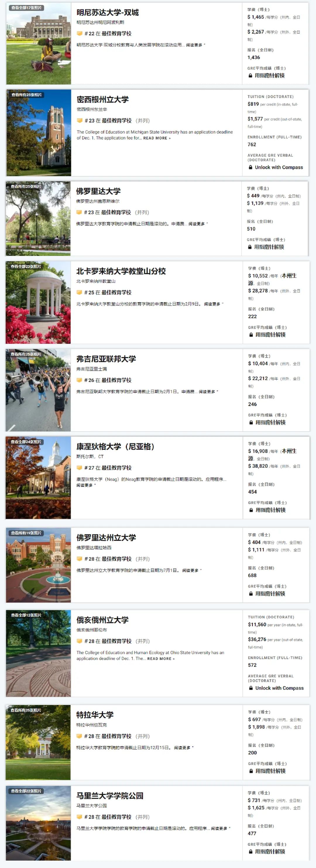Screen dimensions: 316x868
Task: Click lock icon in 特拉华大学 GRE section
Action: (x=251, y=771)
